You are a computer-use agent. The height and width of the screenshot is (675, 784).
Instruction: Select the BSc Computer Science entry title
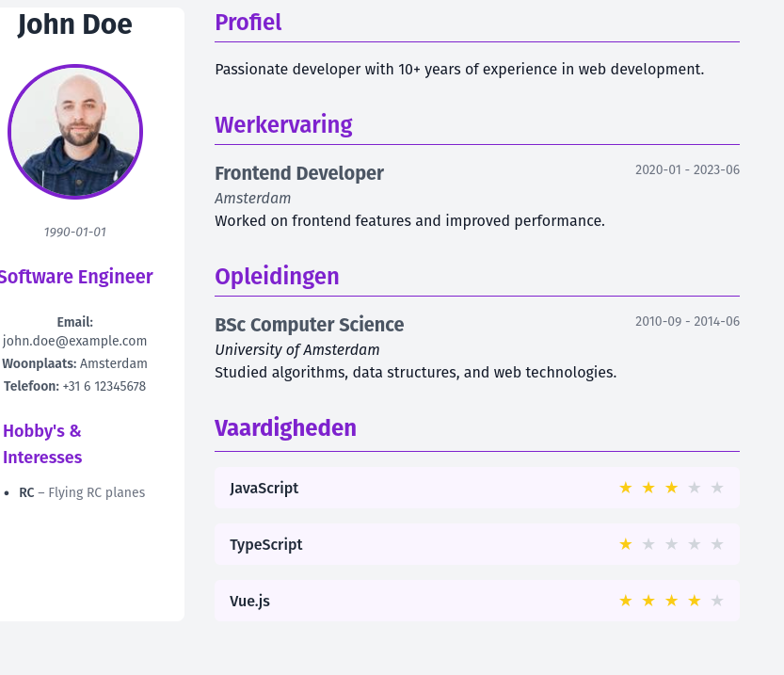tap(309, 325)
